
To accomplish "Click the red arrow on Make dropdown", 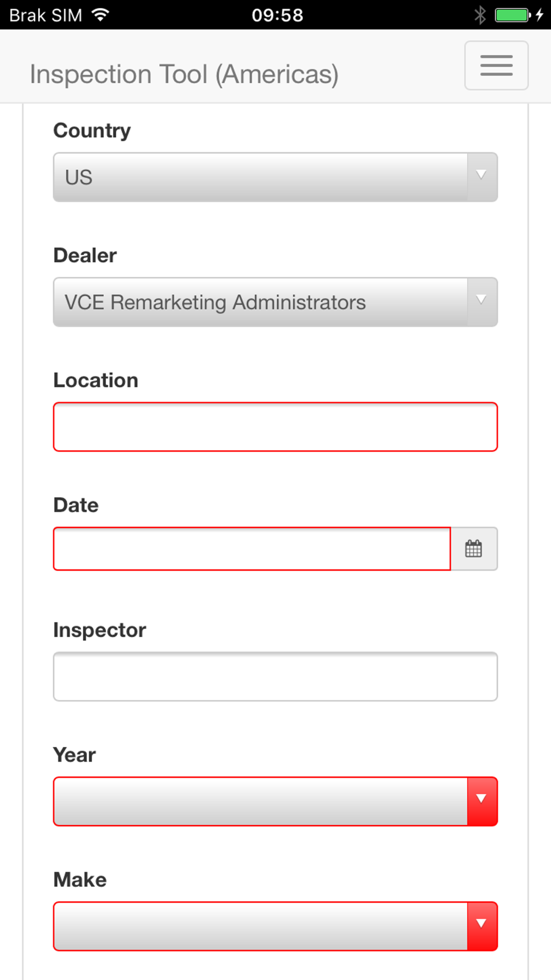I will (x=482, y=926).
